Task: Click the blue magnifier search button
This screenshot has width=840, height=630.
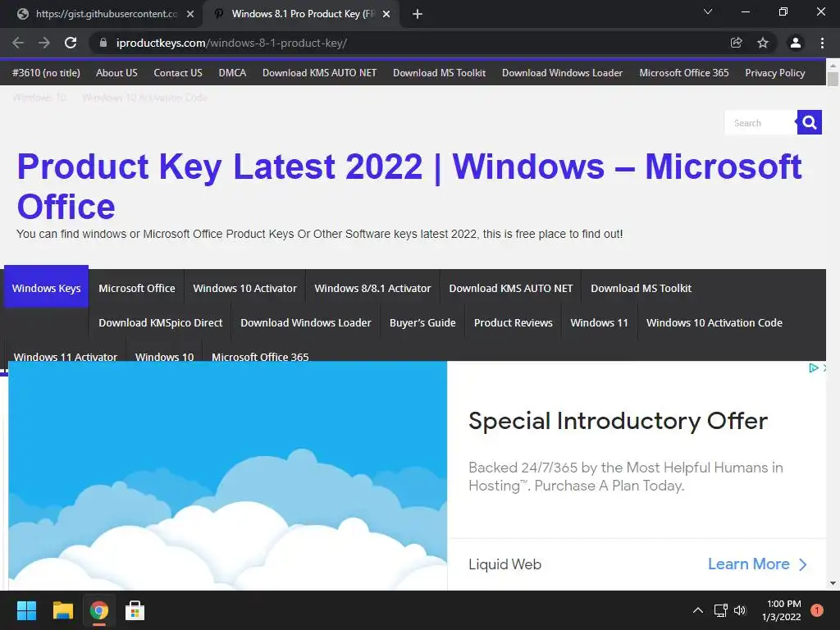Action: pos(810,123)
